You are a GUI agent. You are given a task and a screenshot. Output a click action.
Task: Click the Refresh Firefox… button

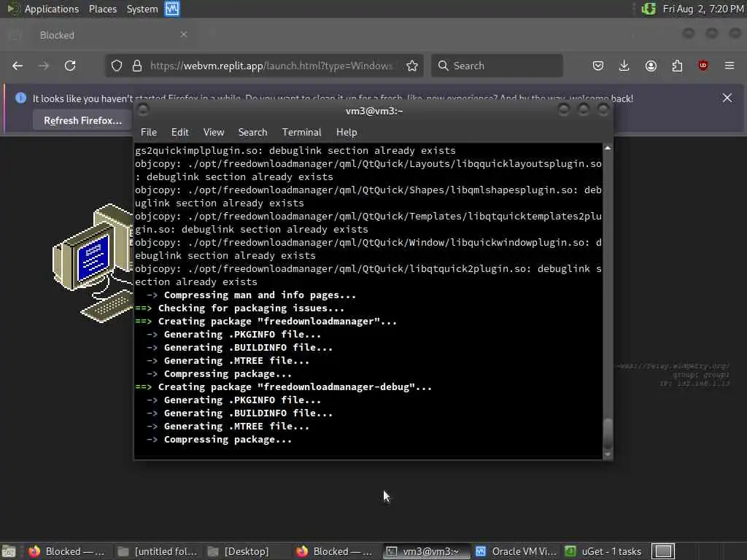point(82,120)
